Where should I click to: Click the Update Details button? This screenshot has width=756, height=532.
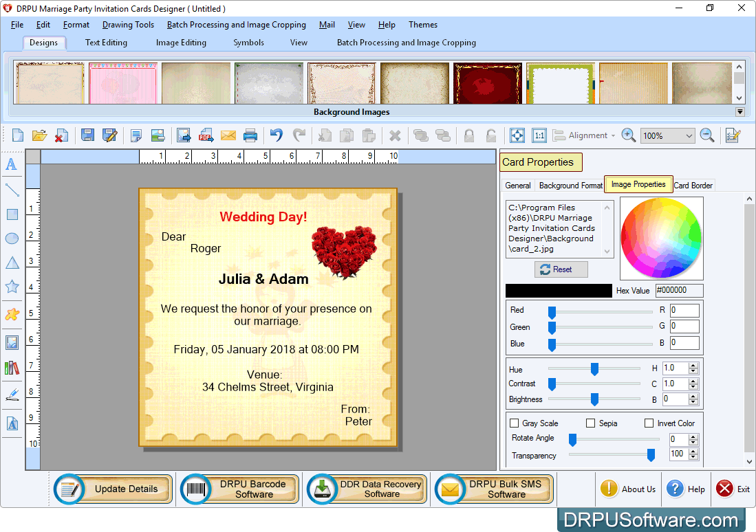click(114, 489)
